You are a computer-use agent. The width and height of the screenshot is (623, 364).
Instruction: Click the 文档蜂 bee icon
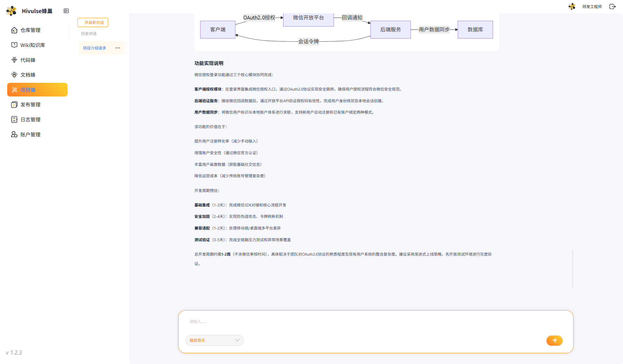tap(14, 75)
